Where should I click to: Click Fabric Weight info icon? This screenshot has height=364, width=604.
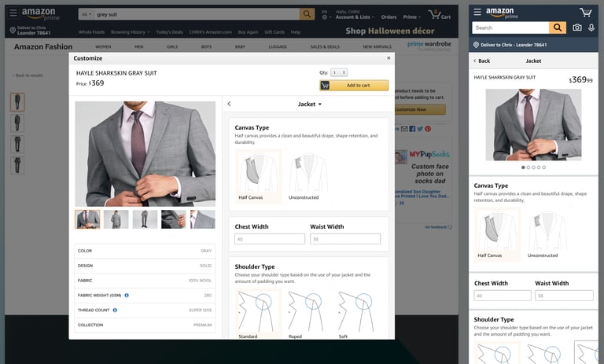[x=127, y=296]
